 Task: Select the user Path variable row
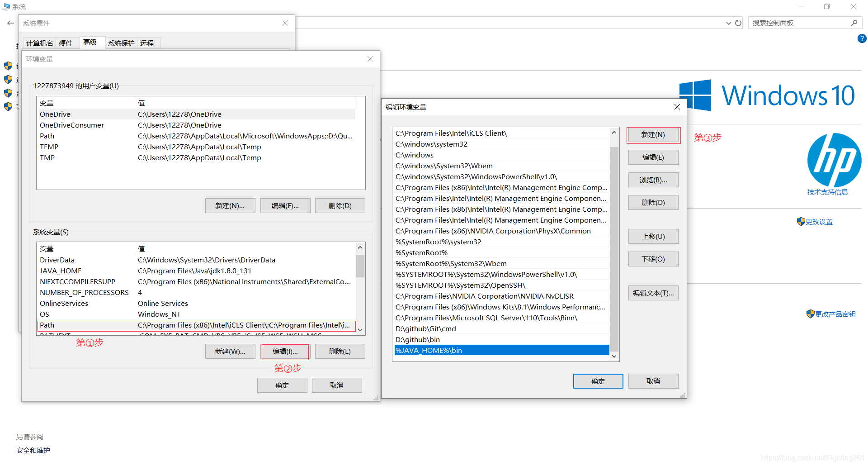(x=196, y=136)
